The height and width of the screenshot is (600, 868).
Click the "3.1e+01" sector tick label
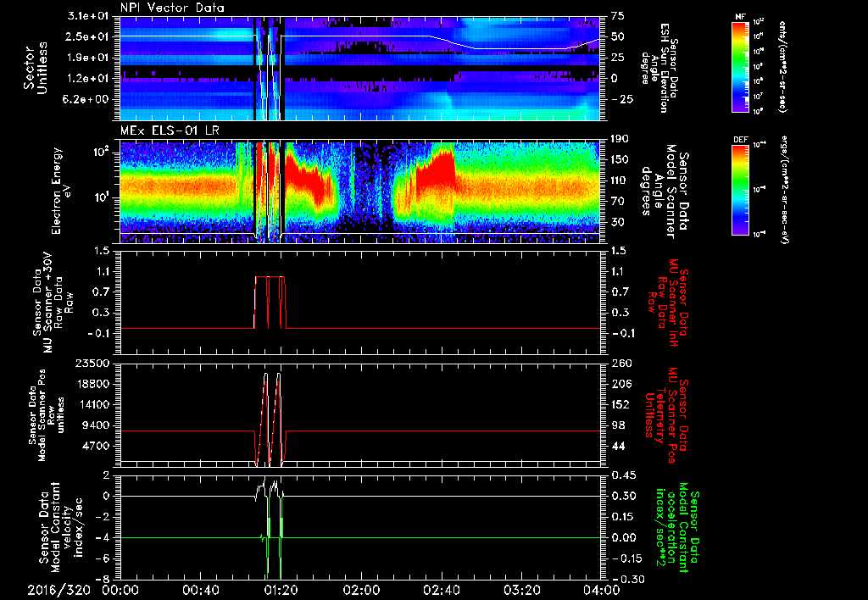pos(87,16)
